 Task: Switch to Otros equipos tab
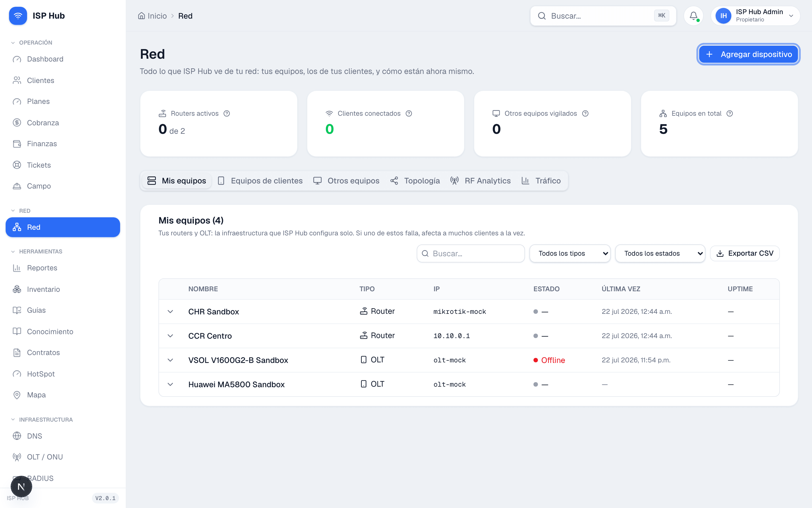coord(346,181)
